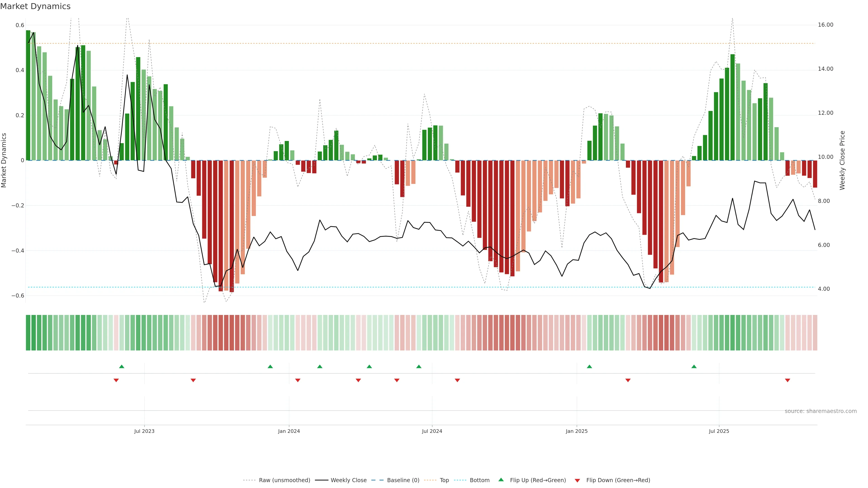Click the last red flip-down marker after Jul 2025
Screen dimensions: 868x488
788,380
